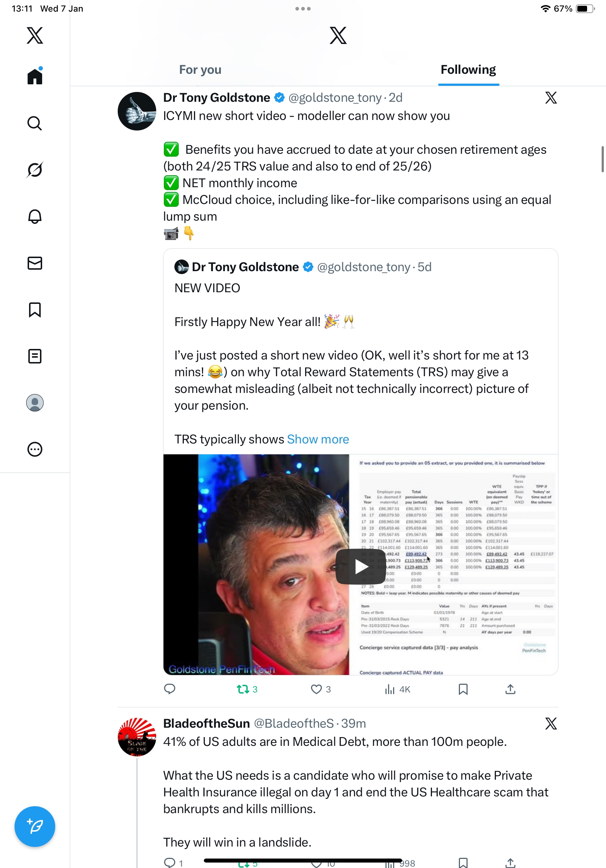This screenshot has width=606, height=868.
Task: Open Grok menu on Goldstone post
Action: pyautogui.click(x=551, y=97)
